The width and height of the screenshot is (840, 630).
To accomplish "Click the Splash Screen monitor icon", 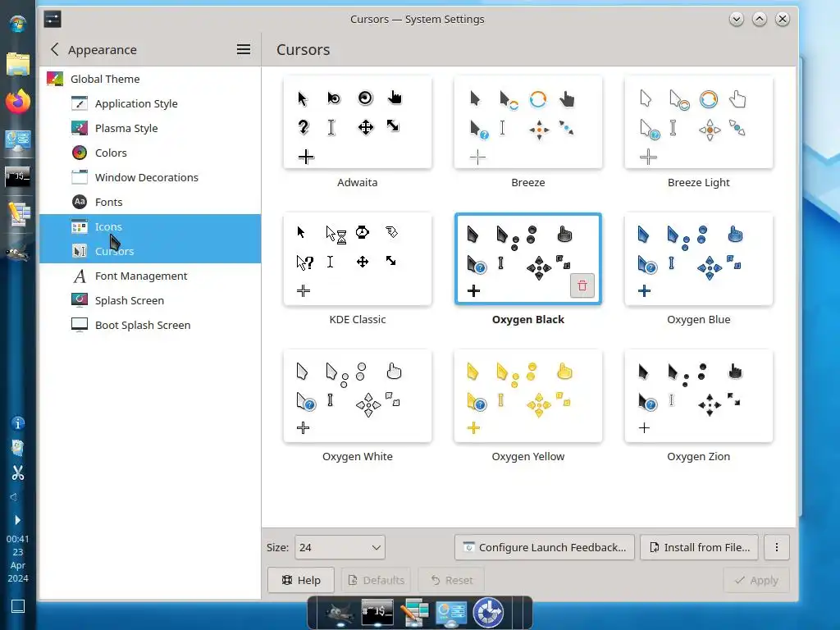I will 80,300.
